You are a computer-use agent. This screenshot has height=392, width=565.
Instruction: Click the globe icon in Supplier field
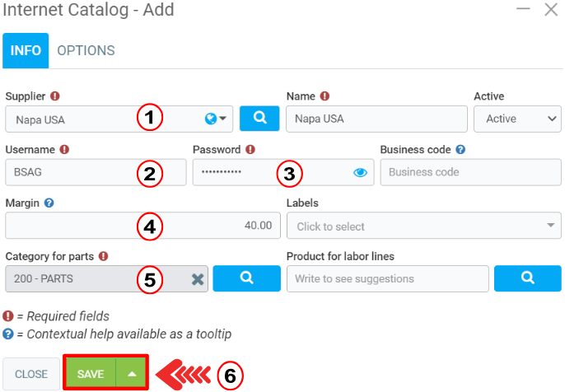pos(211,119)
